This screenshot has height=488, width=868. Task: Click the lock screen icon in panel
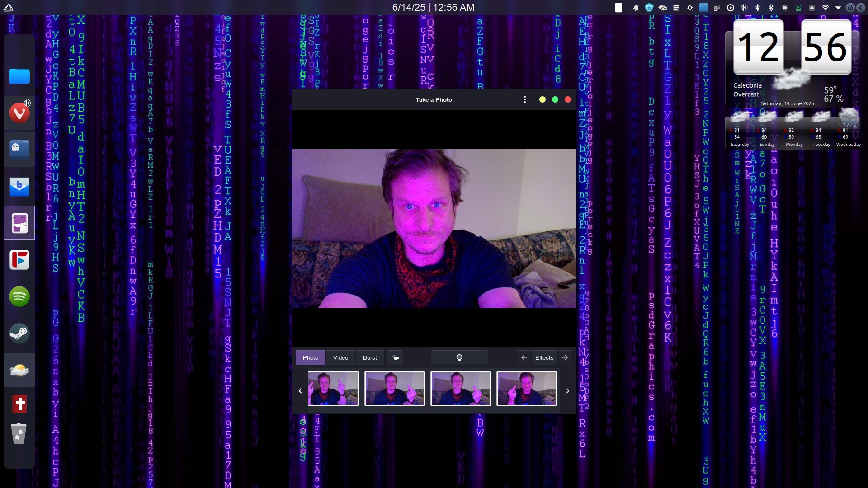pyautogui.click(x=850, y=8)
